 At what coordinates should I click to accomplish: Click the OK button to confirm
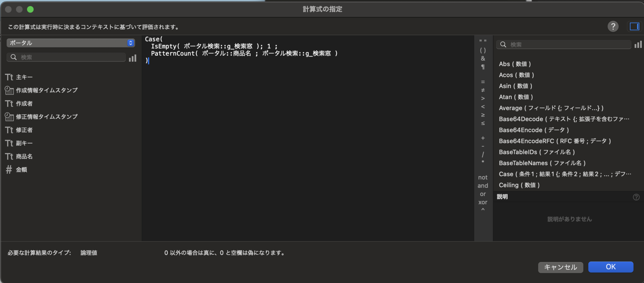[610, 267]
